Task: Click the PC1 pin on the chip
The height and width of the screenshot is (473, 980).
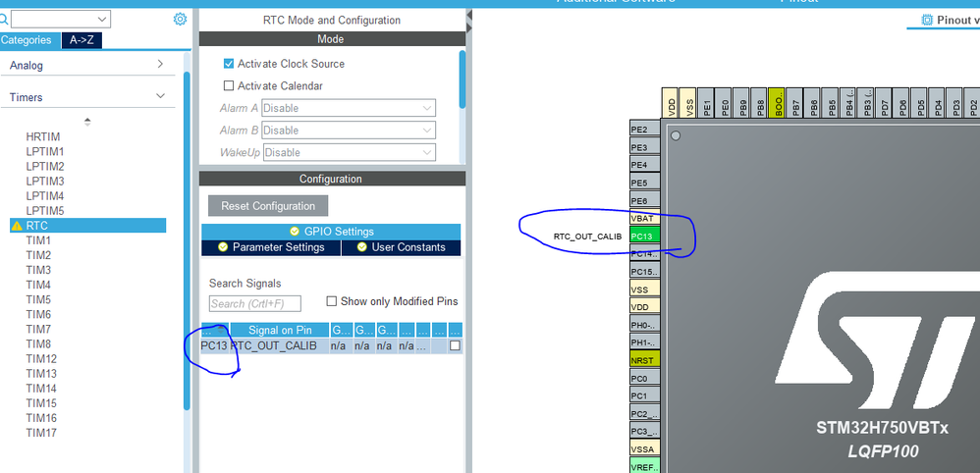Action: pyautogui.click(x=644, y=395)
